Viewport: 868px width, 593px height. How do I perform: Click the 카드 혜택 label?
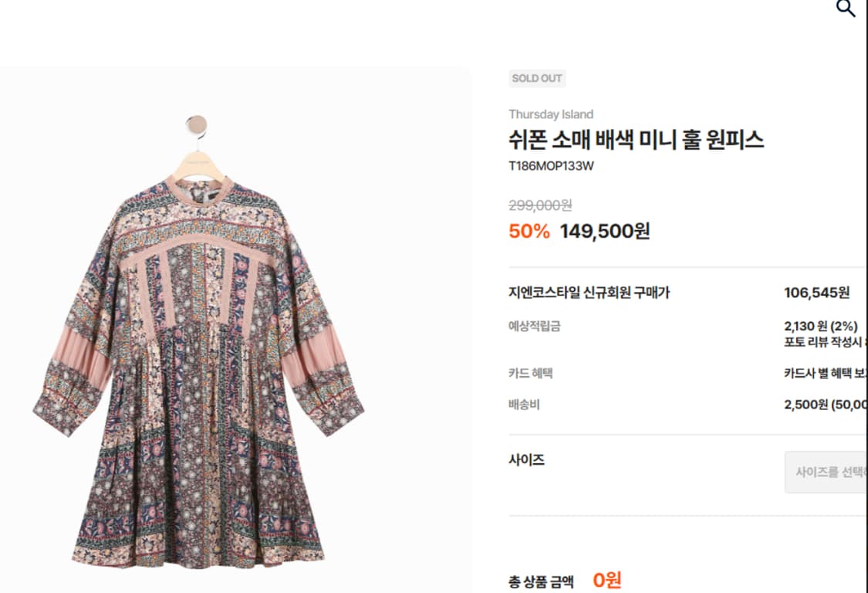click(529, 371)
